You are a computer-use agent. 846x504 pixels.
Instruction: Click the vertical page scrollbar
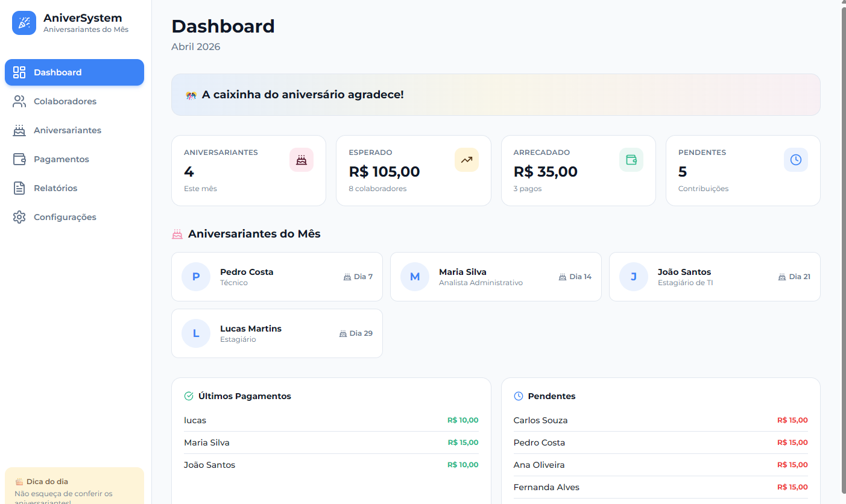point(842,241)
